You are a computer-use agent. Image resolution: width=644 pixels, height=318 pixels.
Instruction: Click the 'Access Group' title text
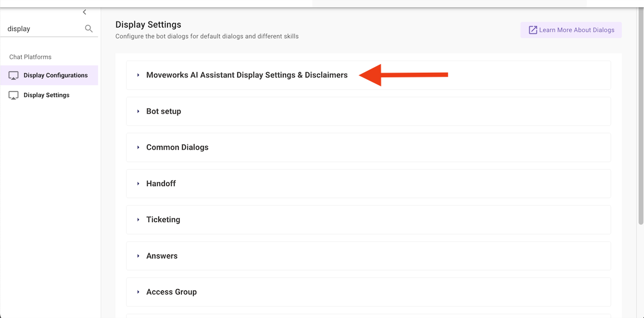tap(171, 292)
